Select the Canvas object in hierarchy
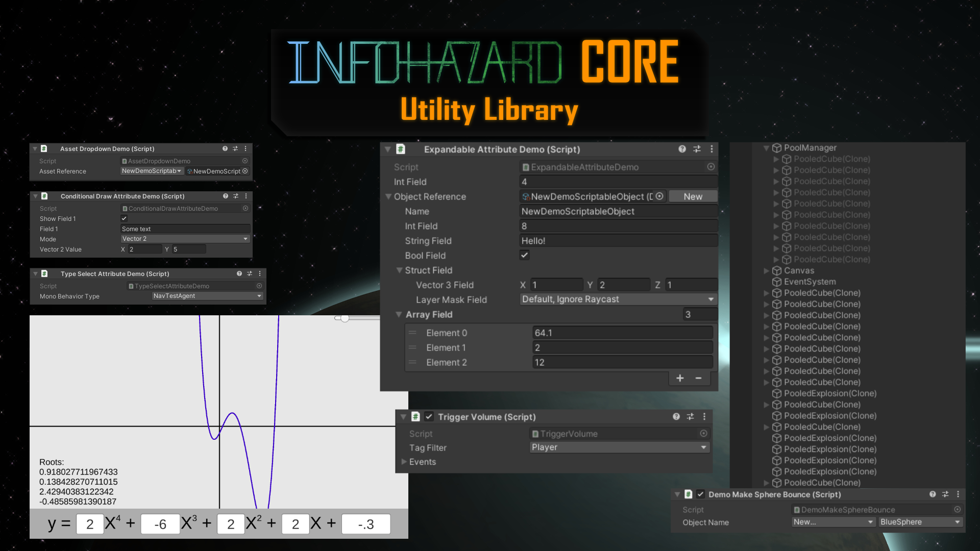 coord(799,271)
